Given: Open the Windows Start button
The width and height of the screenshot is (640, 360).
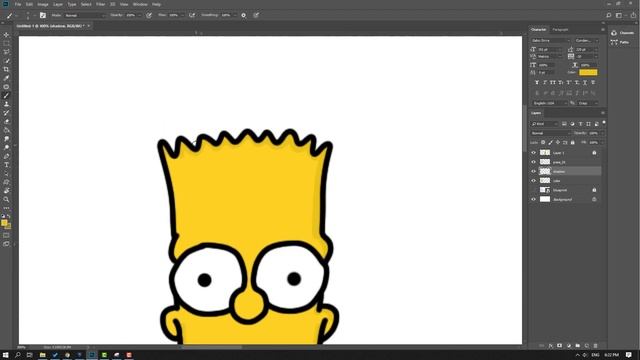Looking at the screenshot, I should pyautogui.click(x=6, y=355).
